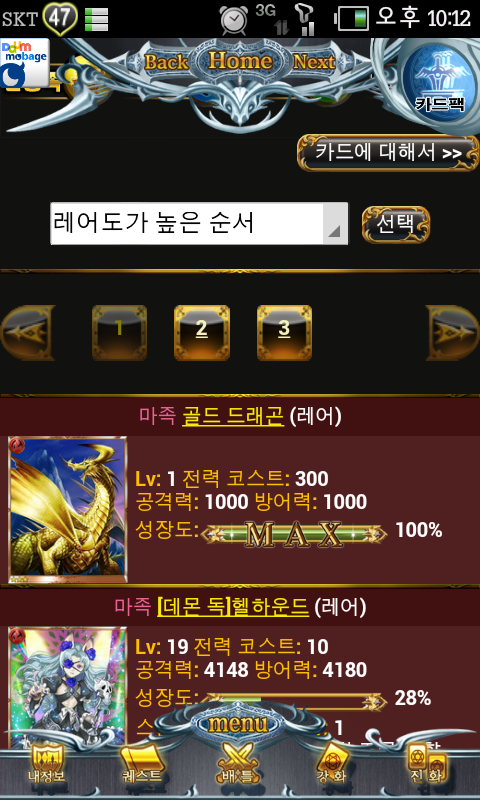The height and width of the screenshot is (800, 480).
Task: Go Back in the top navigation
Action: point(166,62)
